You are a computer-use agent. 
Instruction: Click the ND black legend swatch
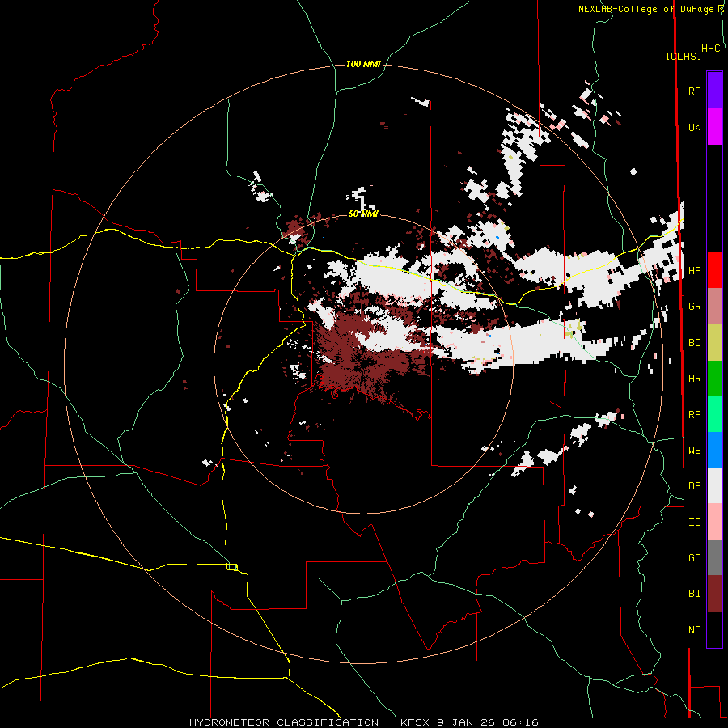[x=714, y=629]
